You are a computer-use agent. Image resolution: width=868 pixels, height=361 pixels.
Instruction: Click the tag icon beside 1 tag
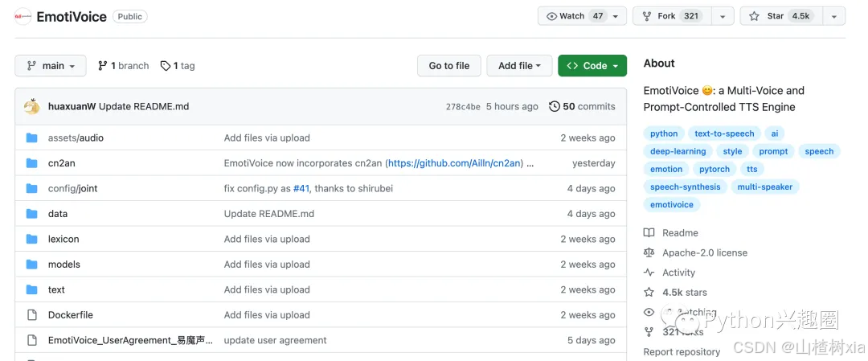coord(166,66)
